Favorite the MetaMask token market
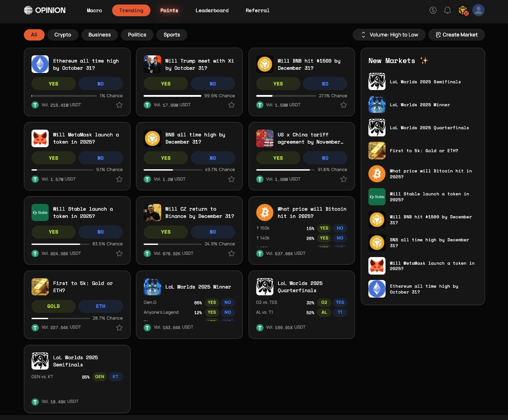Viewport: 508px width, 420px height. [119, 179]
